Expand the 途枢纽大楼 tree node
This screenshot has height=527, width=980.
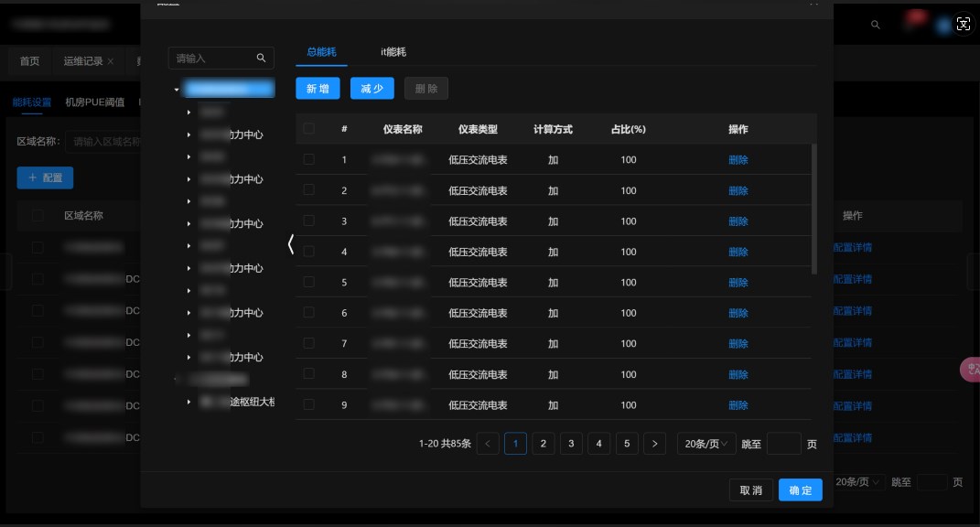(188, 402)
